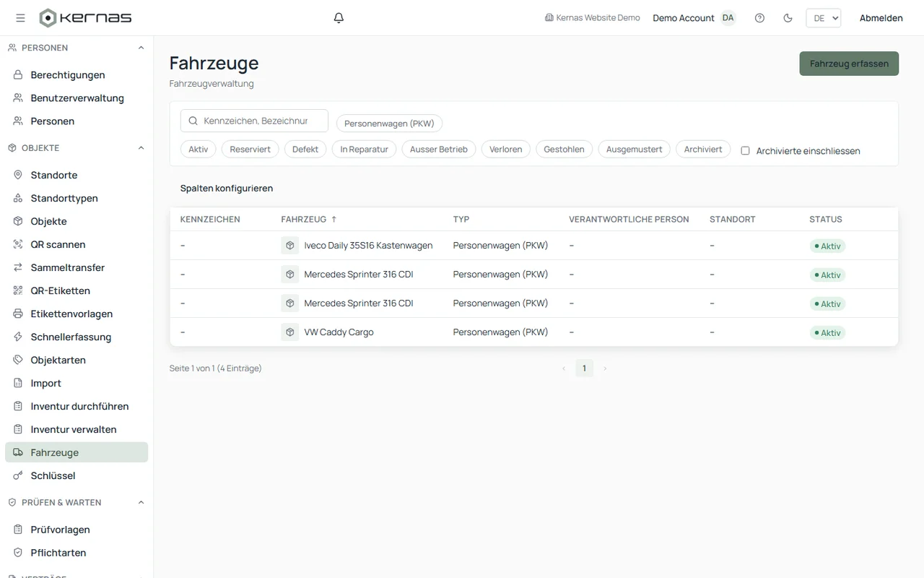
Task: Open the Iveco Daily 35S16 Kastenwagen row
Action: [x=534, y=246]
